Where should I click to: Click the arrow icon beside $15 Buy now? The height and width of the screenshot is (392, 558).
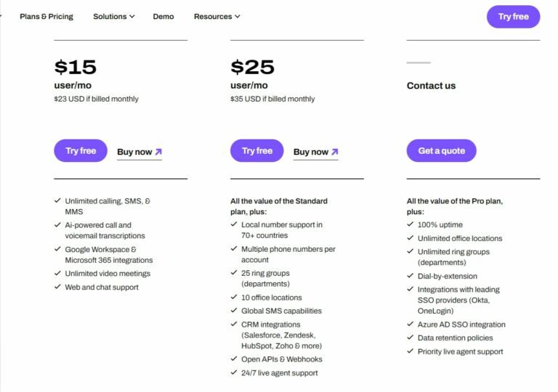158,152
